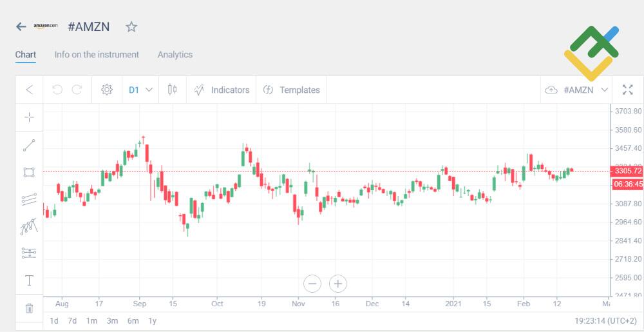Toggle fullscreen chart mode
644x332 pixels.
[627, 90]
